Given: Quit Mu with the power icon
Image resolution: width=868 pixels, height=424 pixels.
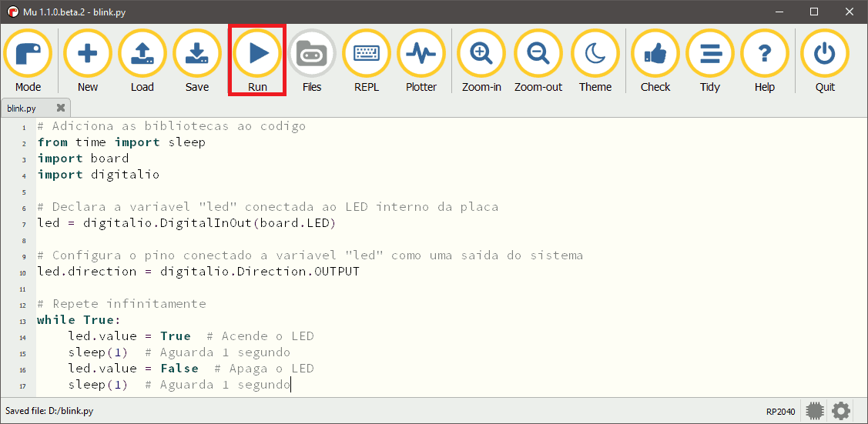Looking at the screenshot, I should 825,61.
